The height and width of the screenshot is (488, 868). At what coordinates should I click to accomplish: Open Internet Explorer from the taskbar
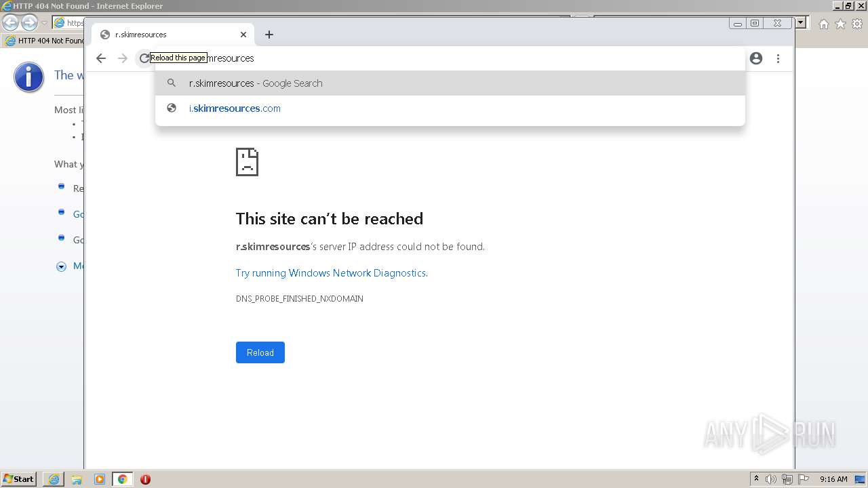click(54, 479)
